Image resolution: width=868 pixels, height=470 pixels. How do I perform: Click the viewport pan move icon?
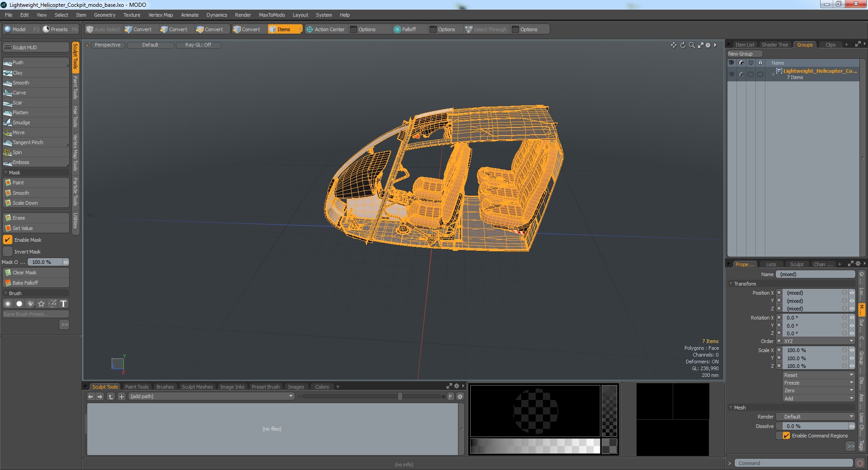(674, 45)
